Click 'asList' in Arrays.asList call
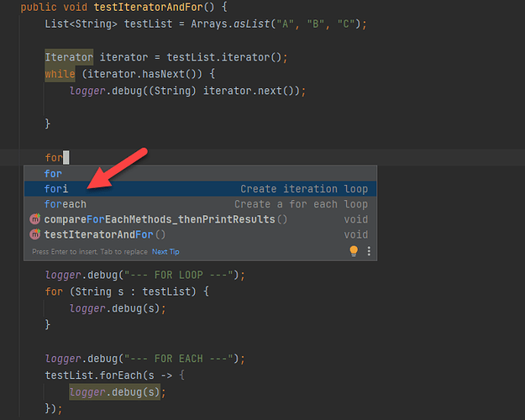525x420 pixels. 251,24
